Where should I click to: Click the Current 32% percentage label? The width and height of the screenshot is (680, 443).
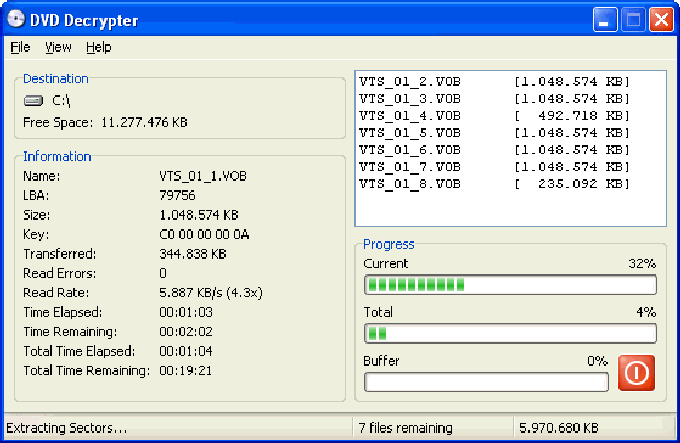(642, 264)
